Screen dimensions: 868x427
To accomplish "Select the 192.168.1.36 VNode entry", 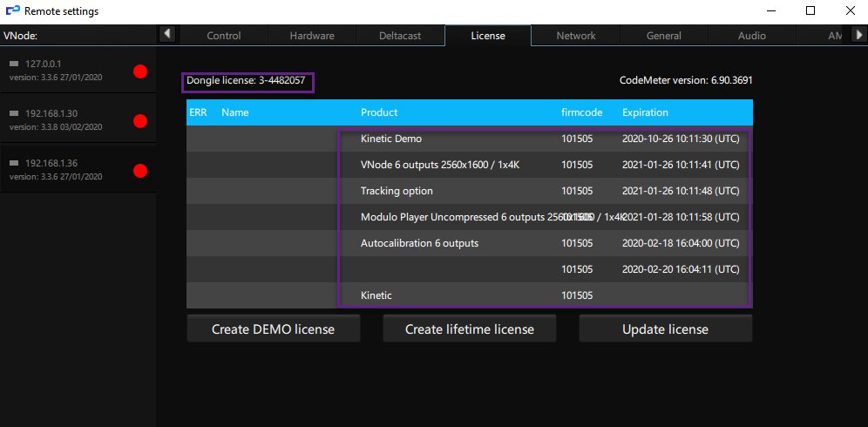I will pos(78,169).
